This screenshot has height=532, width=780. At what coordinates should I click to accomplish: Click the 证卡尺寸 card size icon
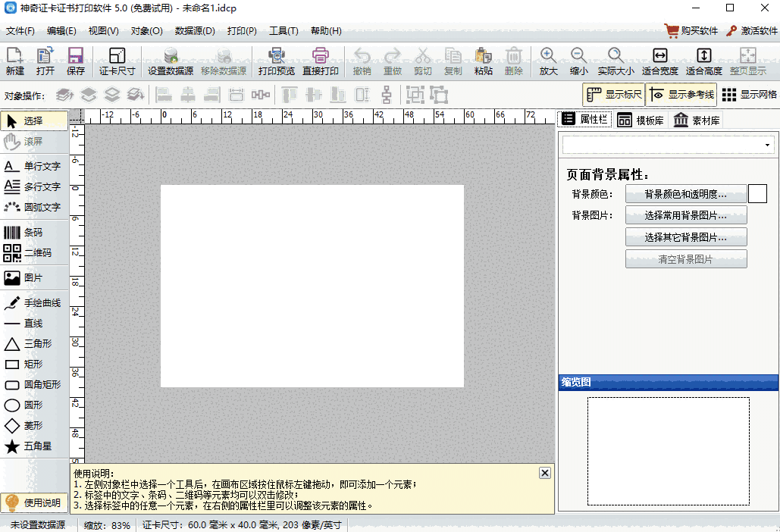117,61
